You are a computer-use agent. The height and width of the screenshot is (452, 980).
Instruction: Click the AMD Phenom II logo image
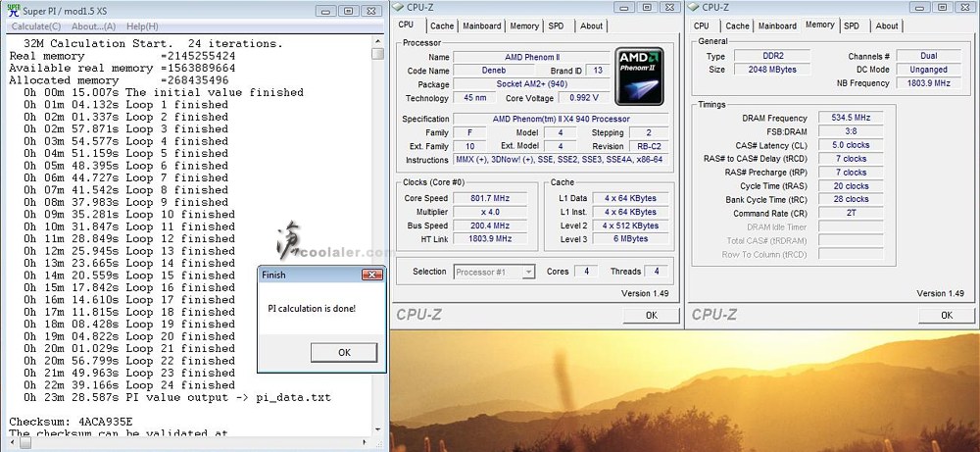tap(639, 76)
